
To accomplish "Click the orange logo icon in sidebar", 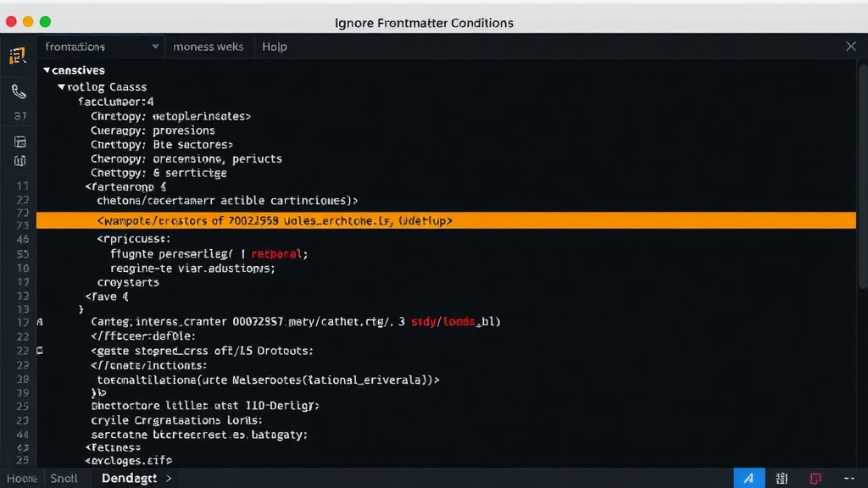I will [x=18, y=55].
